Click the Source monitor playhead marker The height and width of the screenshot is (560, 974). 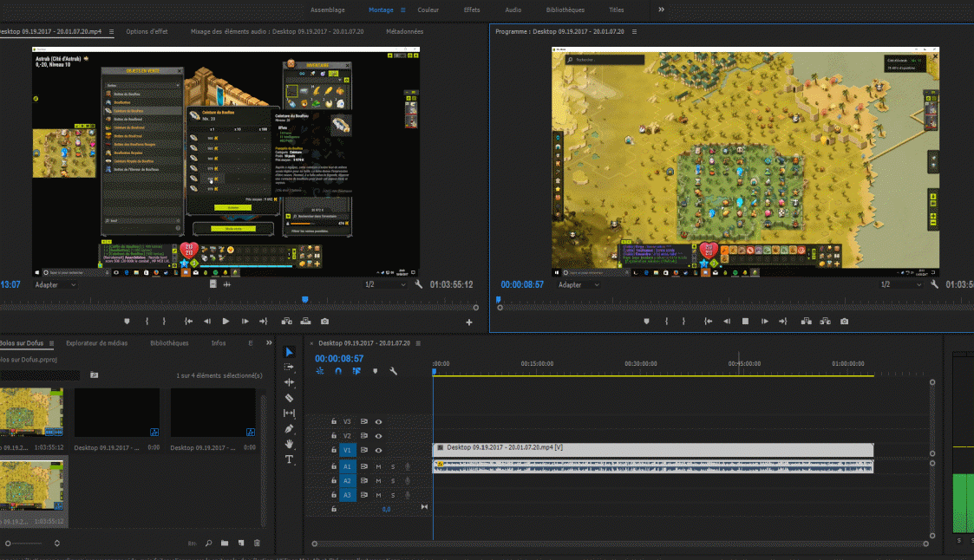[305, 299]
